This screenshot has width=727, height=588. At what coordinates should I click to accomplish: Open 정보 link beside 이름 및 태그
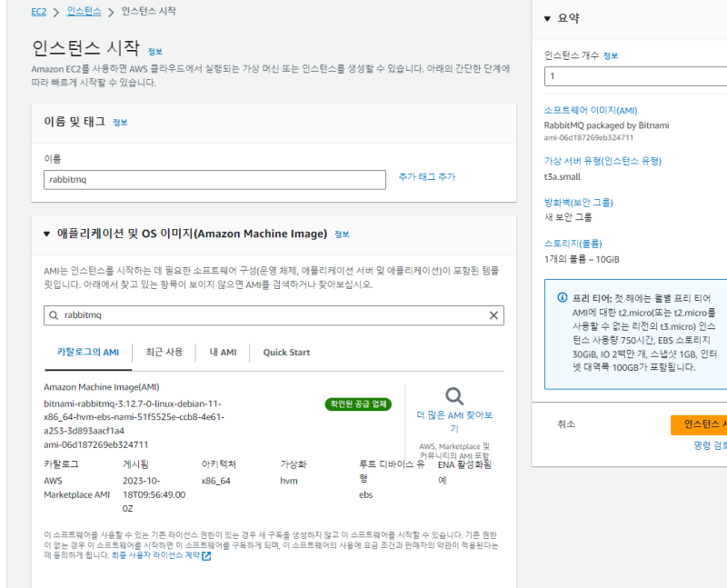[x=120, y=123]
